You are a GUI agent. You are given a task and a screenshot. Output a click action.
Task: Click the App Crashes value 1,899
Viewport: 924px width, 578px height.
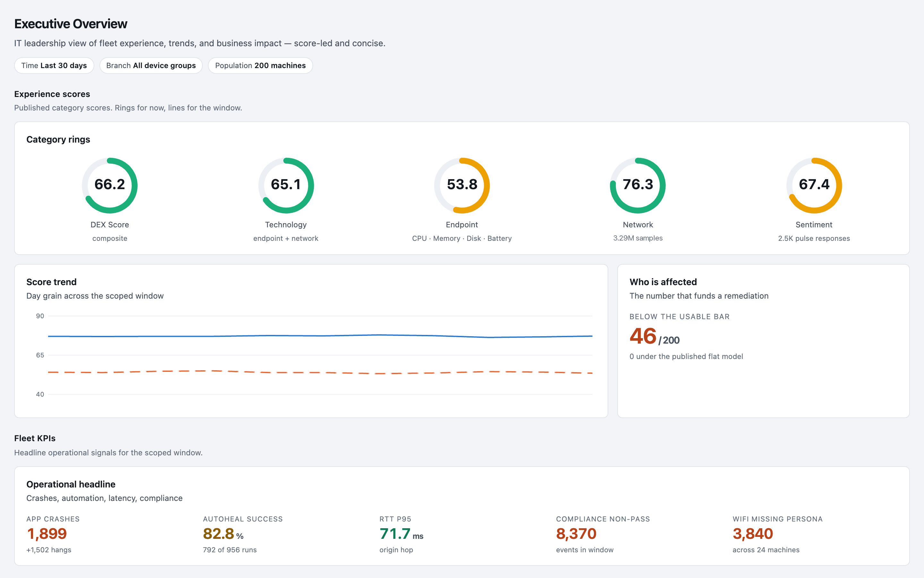47,534
